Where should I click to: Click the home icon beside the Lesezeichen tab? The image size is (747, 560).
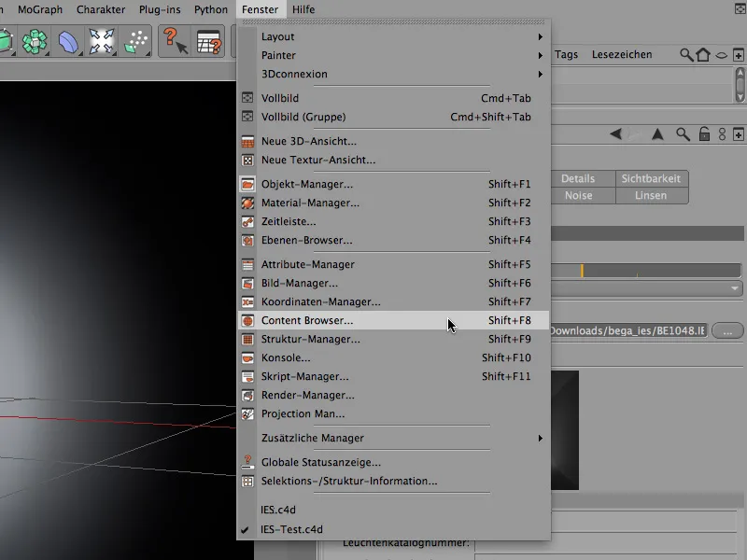(703, 55)
